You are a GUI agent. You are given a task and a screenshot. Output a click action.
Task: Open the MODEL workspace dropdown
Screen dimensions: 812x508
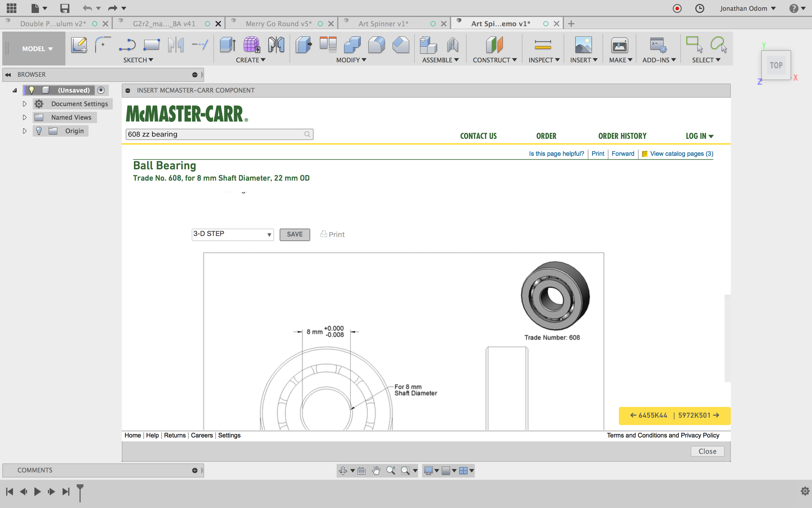coord(37,49)
